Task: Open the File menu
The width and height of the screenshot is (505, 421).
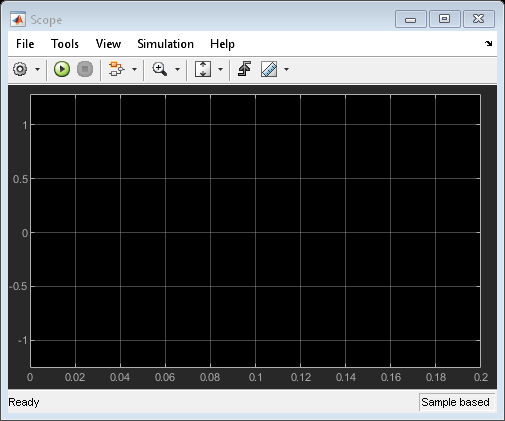Action: [x=25, y=44]
